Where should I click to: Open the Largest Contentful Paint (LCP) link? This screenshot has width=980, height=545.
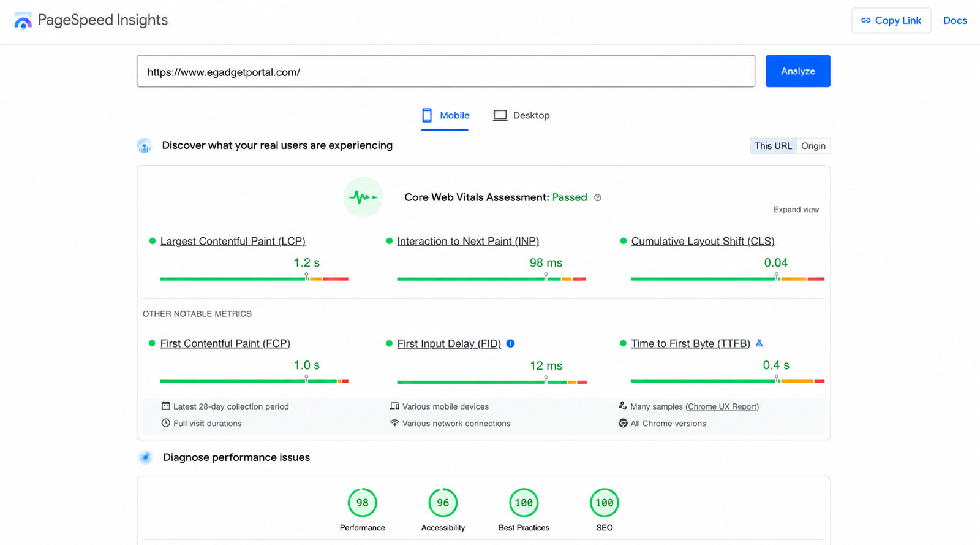coord(233,242)
